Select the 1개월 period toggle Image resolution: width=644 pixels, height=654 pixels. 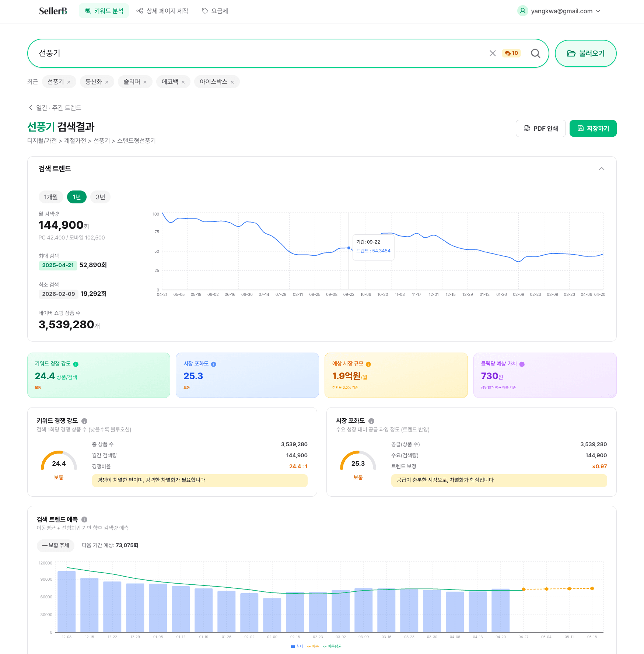(51, 197)
